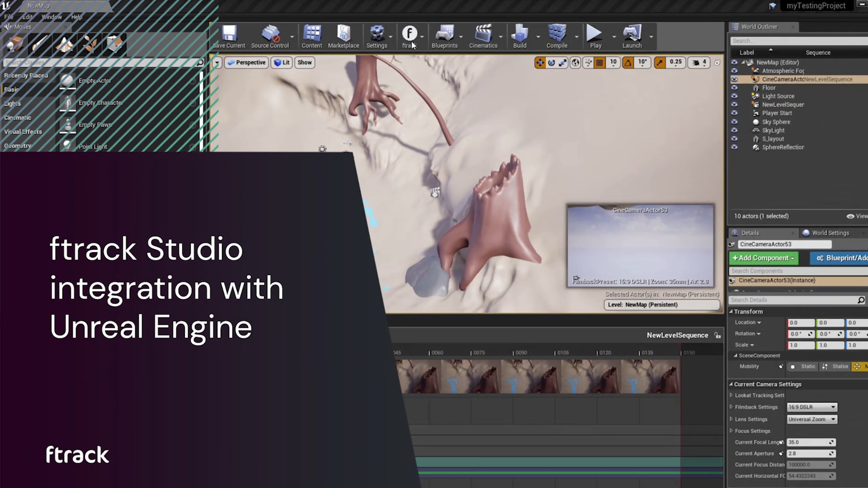Open the Content browser icon
This screenshot has width=868, height=488.
point(312,36)
